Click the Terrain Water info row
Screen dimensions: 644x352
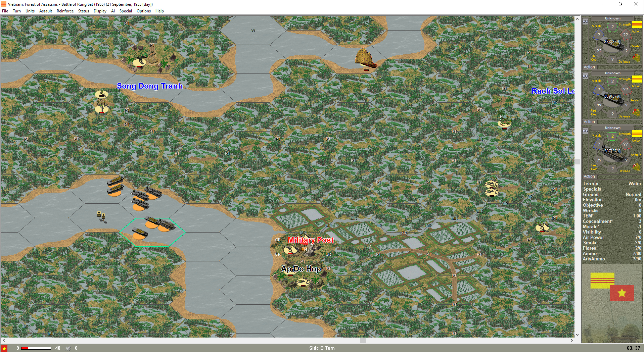612,184
